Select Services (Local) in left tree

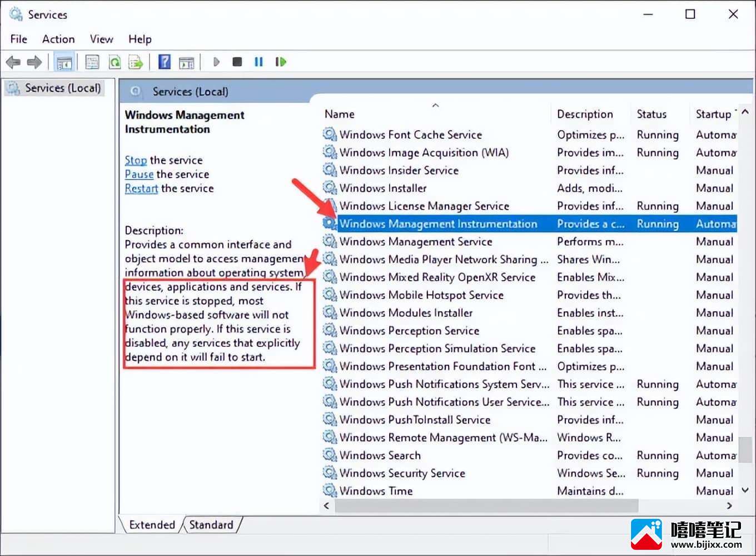point(54,88)
